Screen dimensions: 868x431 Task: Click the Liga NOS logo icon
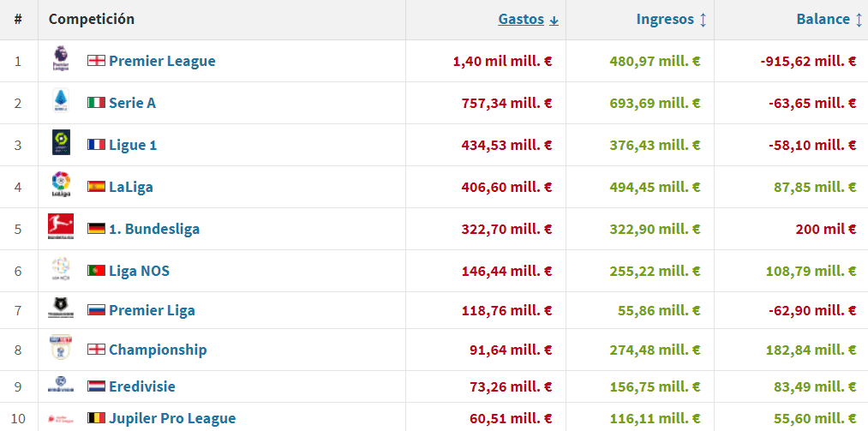(61, 270)
